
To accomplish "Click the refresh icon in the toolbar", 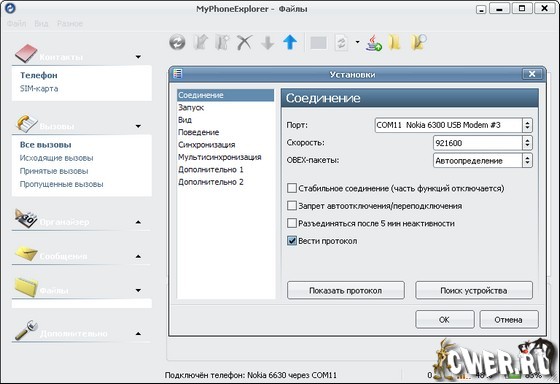I will 177,43.
